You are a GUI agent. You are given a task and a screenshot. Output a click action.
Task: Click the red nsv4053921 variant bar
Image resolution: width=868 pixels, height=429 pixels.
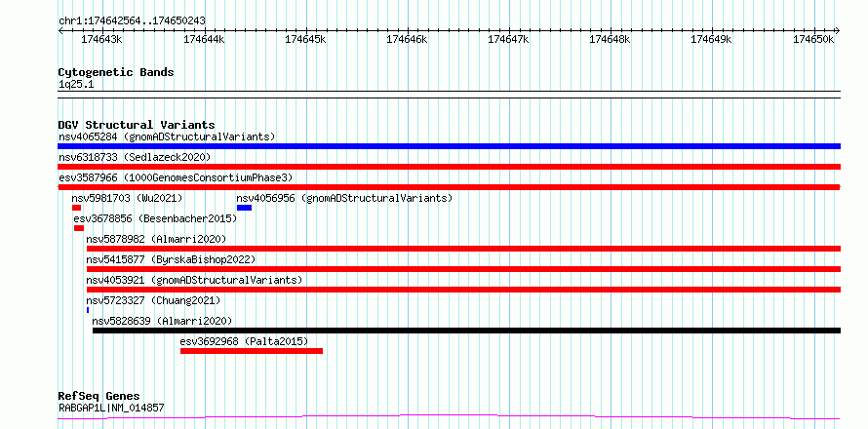point(463,290)
